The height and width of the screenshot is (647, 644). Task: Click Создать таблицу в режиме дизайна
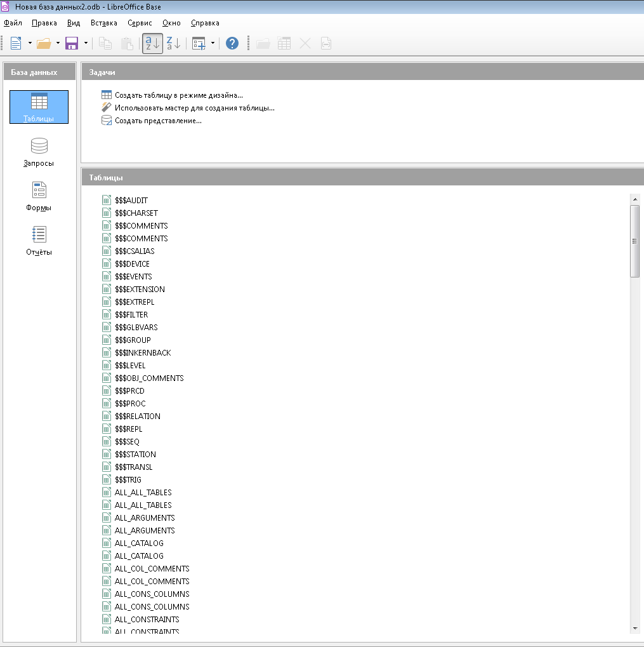click(x=178, y=95)
